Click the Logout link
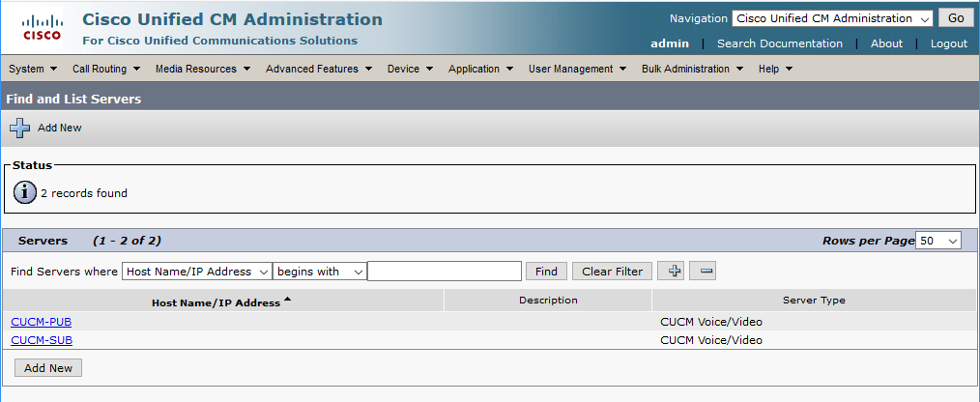 click(949, 43)
